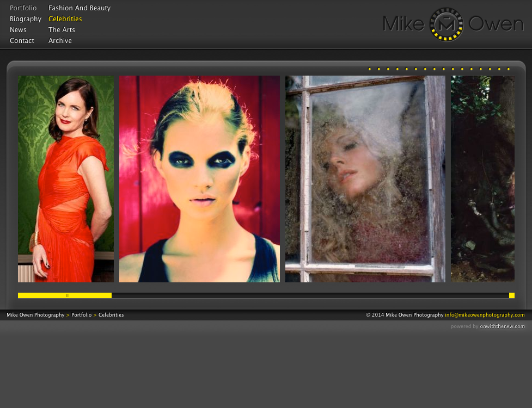Open the Contact page

click(22, 41)
